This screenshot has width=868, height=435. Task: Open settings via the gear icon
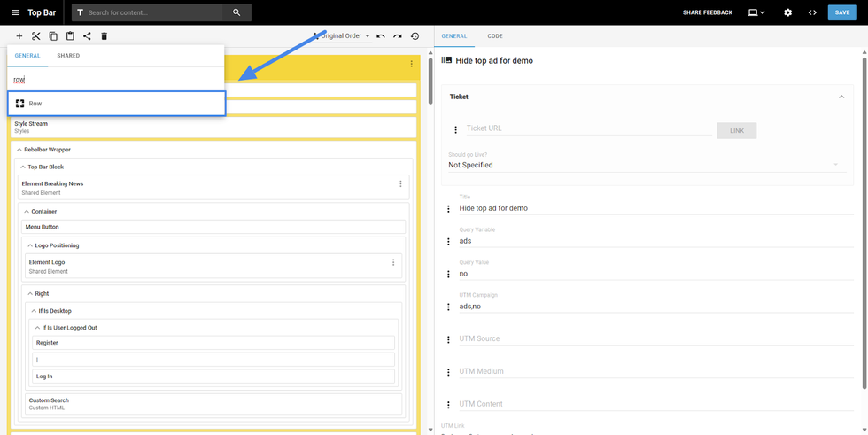pyautogui.click(x=787, y=12)
